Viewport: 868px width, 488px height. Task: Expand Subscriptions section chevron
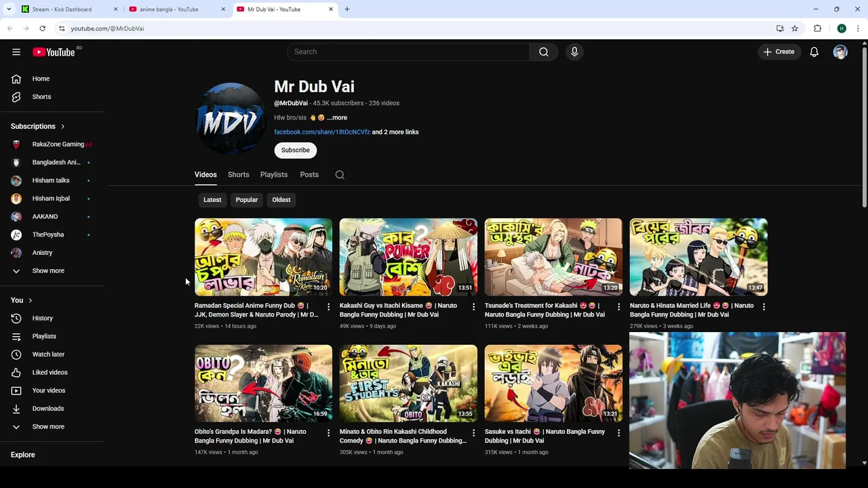pyautogui.click(x=62, y=126)
